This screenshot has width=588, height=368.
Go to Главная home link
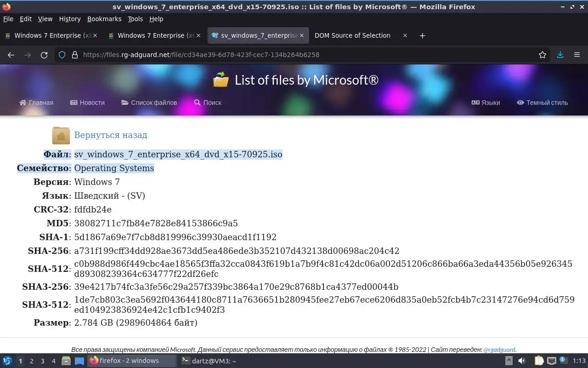[x=36, y=103]
